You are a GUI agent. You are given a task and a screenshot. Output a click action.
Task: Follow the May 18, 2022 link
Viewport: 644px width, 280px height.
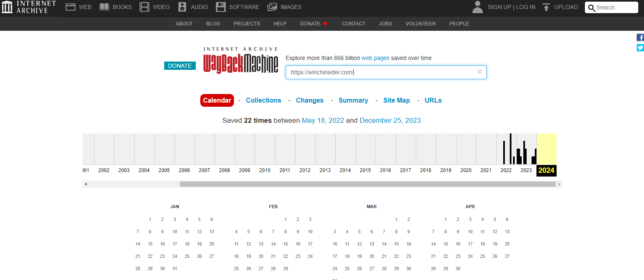323,120
